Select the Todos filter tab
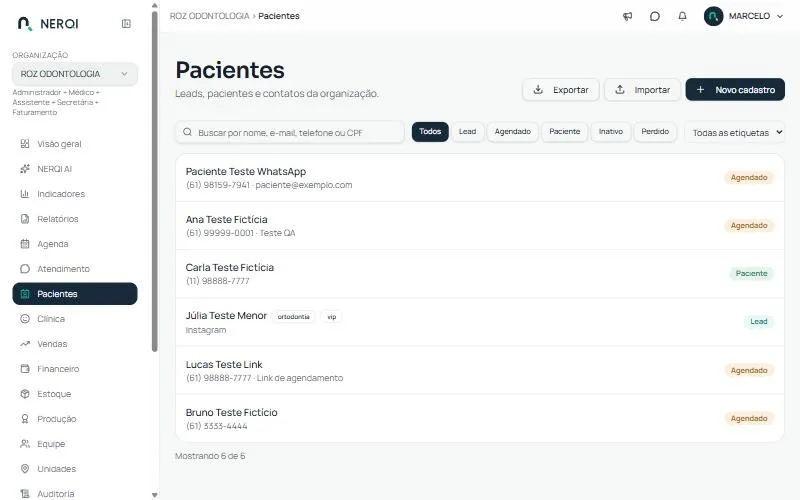This screenshot has width=800, height=500. tap(430, 132)
